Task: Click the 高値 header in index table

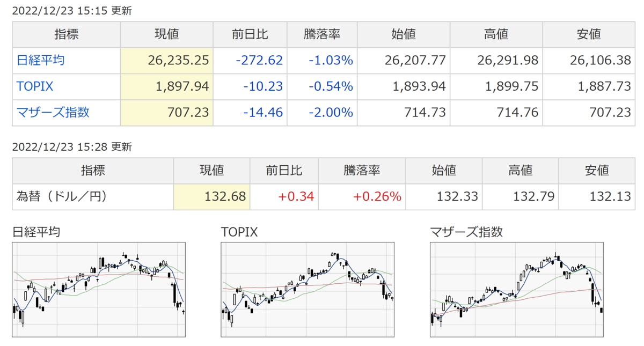Action: tap(496, 34)
